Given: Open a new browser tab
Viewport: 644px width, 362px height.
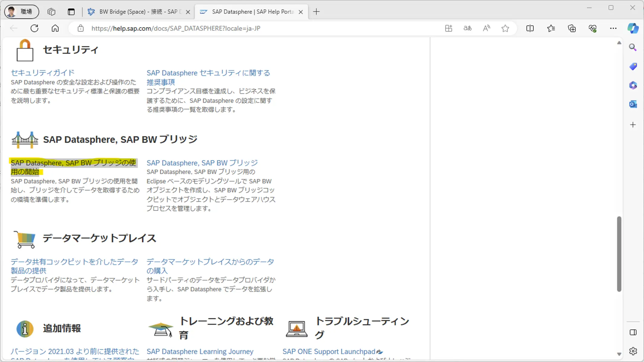Looking at the screenshot, I should coord(316,12).
